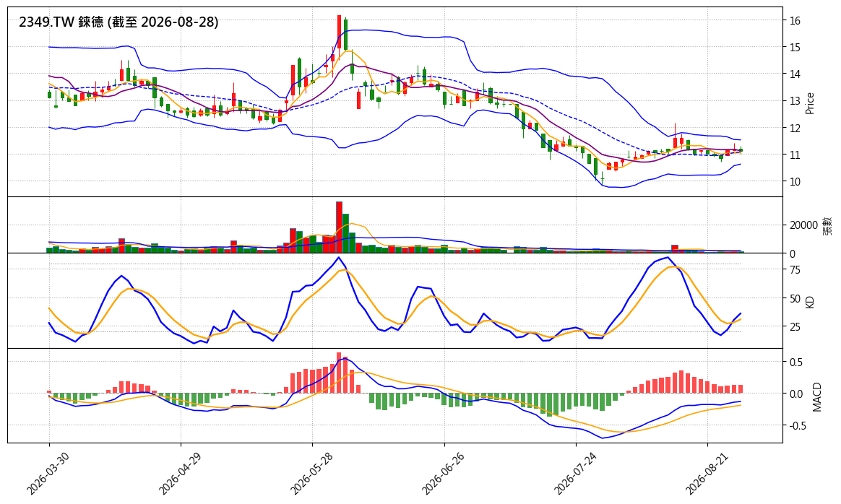The height and width of the screenshot is (504, 841).
Task: Click MACD tick 0.5
Action: pos(796,362)
